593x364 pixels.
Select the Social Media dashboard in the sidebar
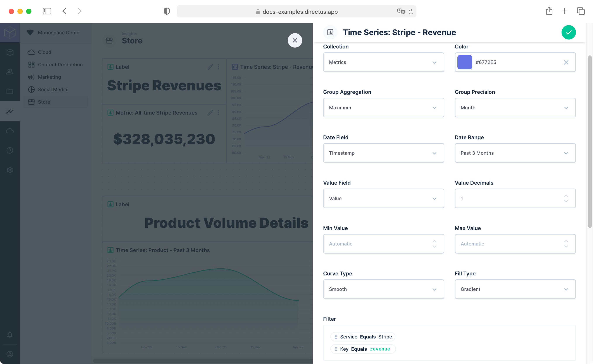pyautogui.click(x=52, y=89)
